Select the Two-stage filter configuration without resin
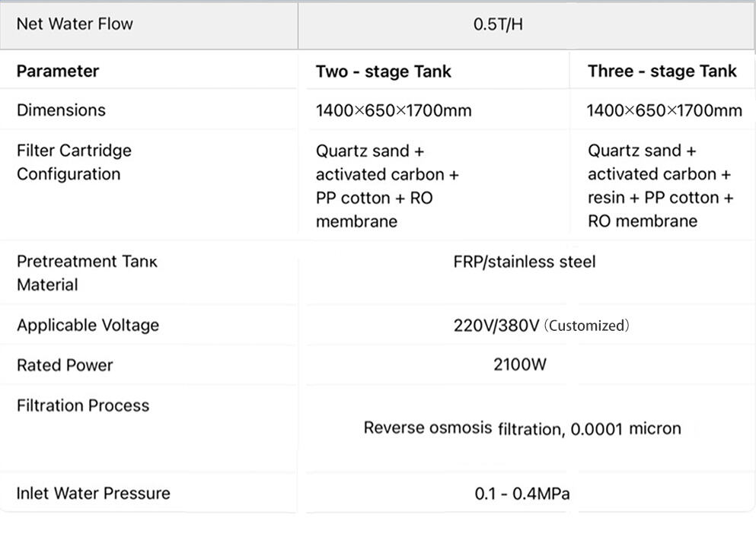 click(387, 186)
